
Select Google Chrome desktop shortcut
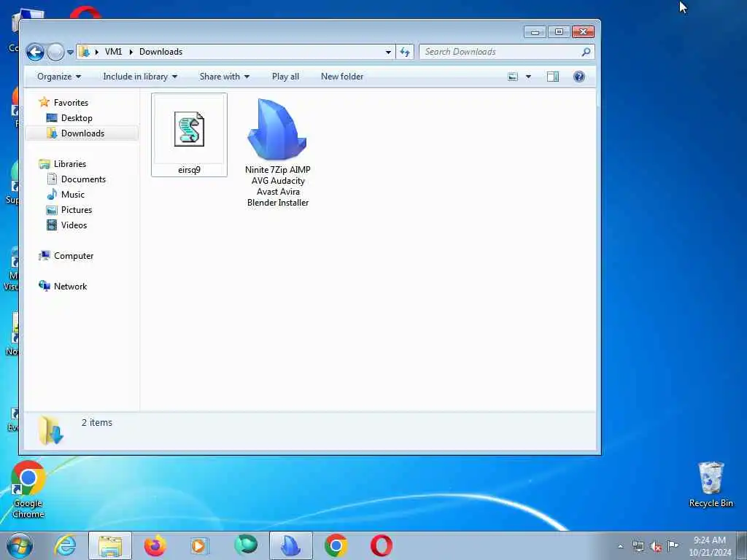point(28,489)
